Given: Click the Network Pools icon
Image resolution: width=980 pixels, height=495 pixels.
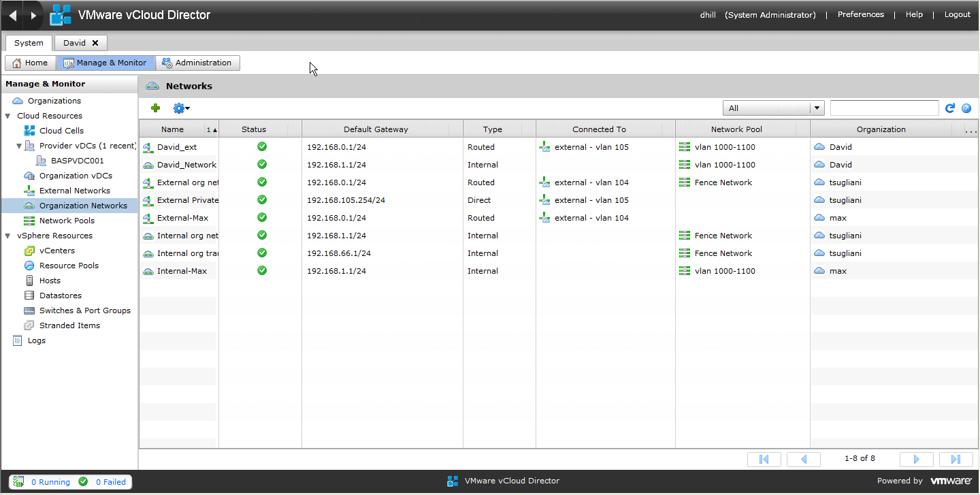Looking at the screenshot, I should coord(29,221).
